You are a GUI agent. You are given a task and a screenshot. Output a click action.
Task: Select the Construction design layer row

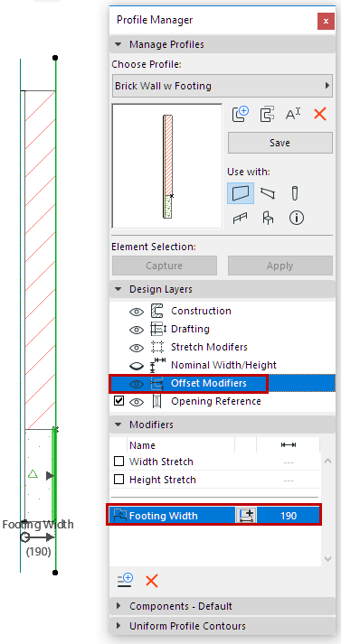click(223, 311)
